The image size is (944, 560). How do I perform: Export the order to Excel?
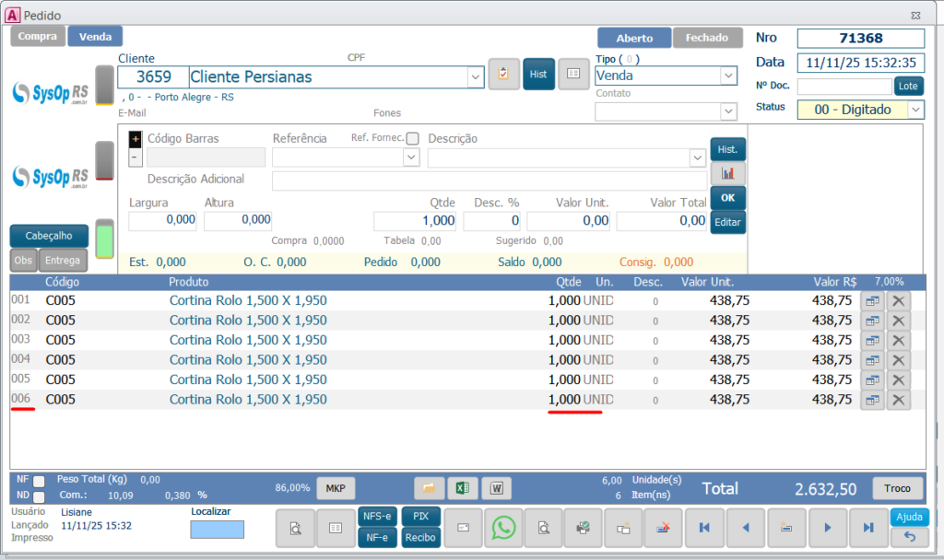tap(463, 488)
